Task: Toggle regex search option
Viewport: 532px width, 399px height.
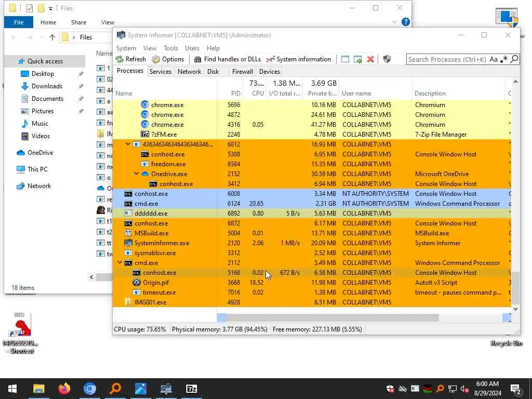Action: [x=504, y=59]
